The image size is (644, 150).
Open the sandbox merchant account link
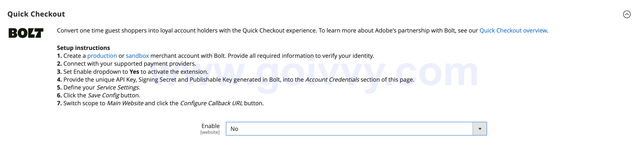(x=137, y=56)
